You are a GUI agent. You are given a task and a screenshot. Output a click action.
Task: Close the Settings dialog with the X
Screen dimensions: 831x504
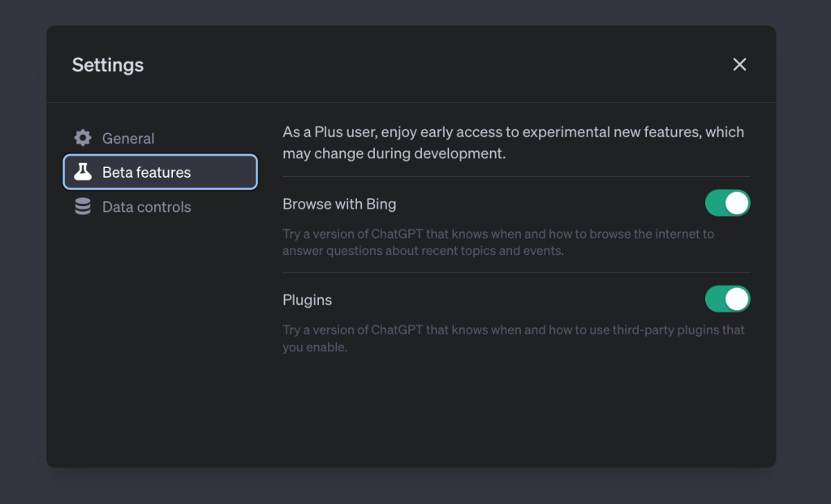(x=739, y=65)
